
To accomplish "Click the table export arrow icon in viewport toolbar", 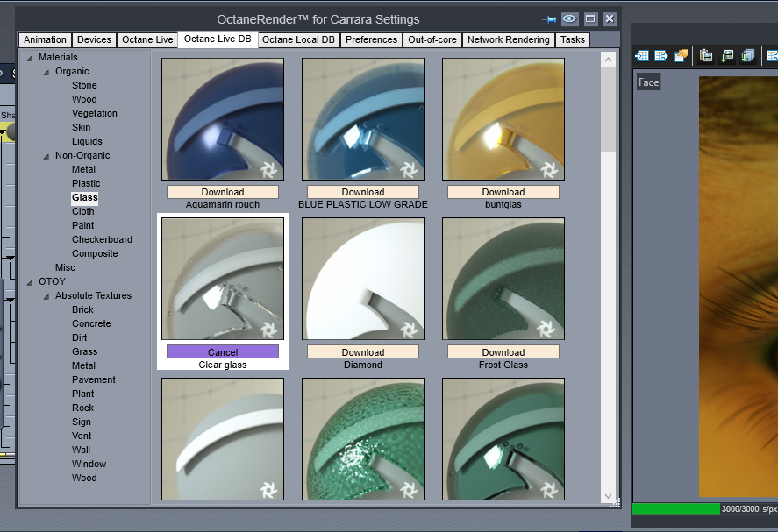I will [660, 55].
